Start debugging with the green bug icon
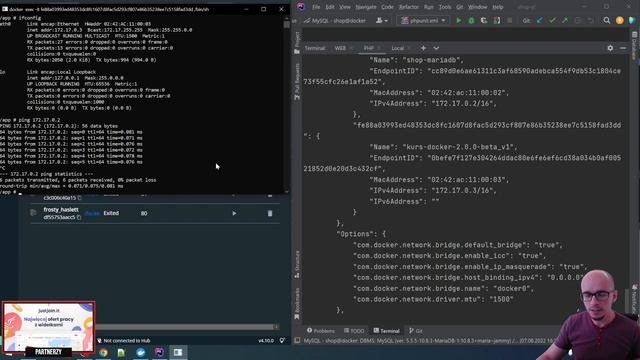640x360 pixels. (471, 20)
